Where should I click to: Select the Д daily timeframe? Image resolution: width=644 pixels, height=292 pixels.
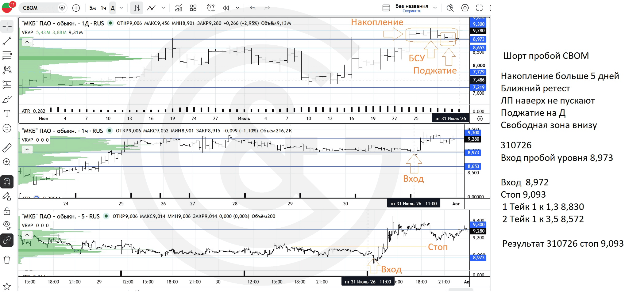113,8
